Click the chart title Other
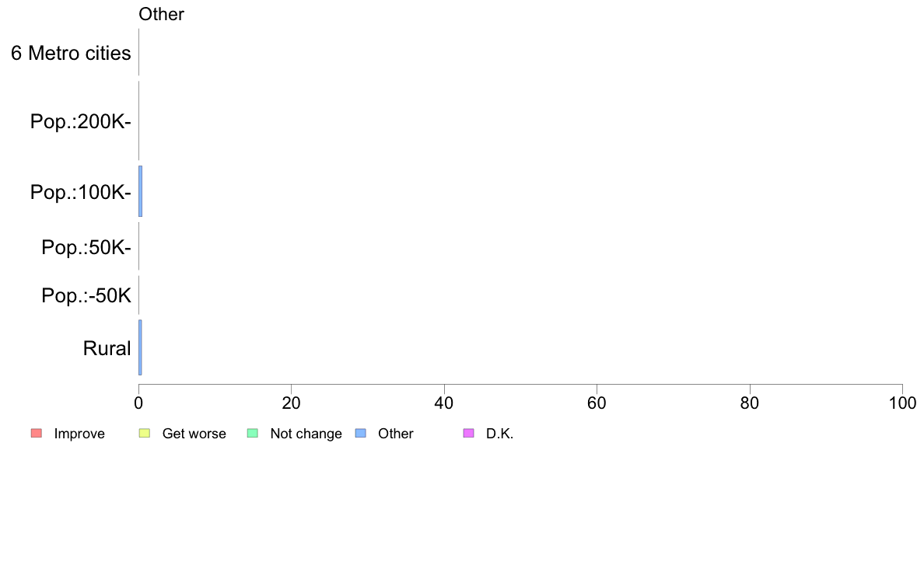Image resolution: width=924 pixels, height=572 pixels. coord(162,14)
